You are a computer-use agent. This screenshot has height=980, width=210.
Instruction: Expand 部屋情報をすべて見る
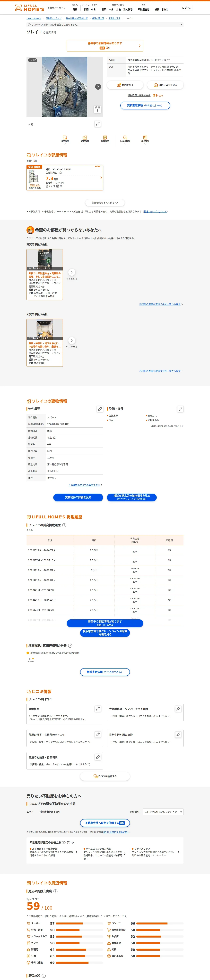click(x=105, y=203)
